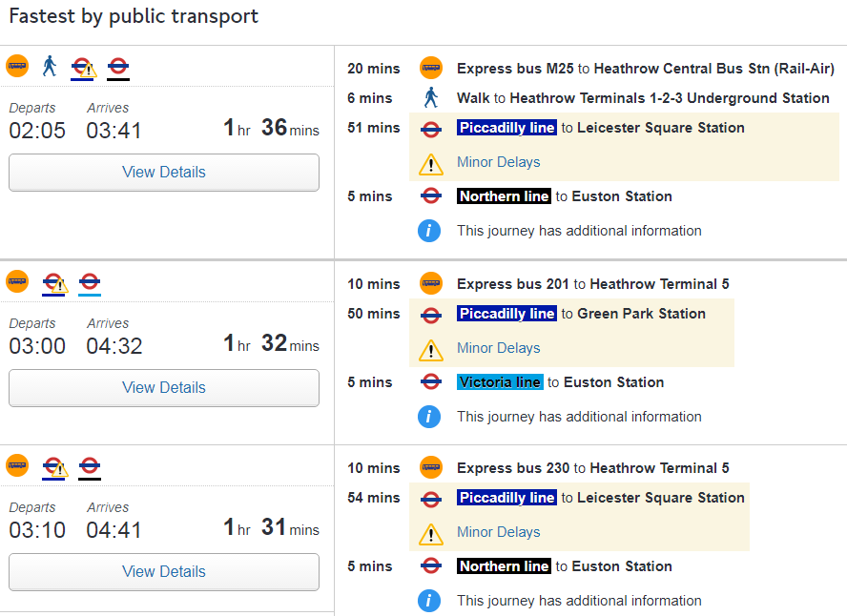Click the warning triangle in the first journey's Minor Delays row
847x616 pixels.
click(431, 164)
